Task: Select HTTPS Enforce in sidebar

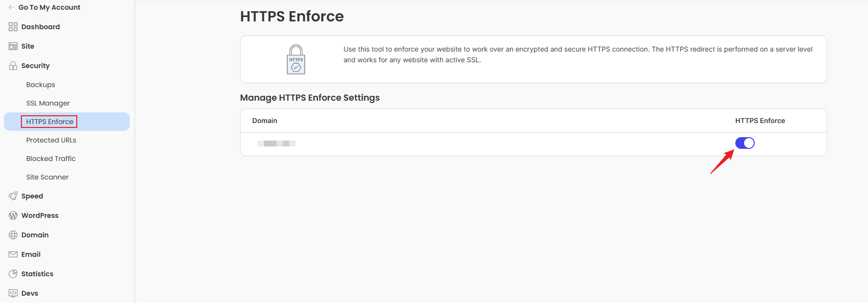Action: click(50, 122)
